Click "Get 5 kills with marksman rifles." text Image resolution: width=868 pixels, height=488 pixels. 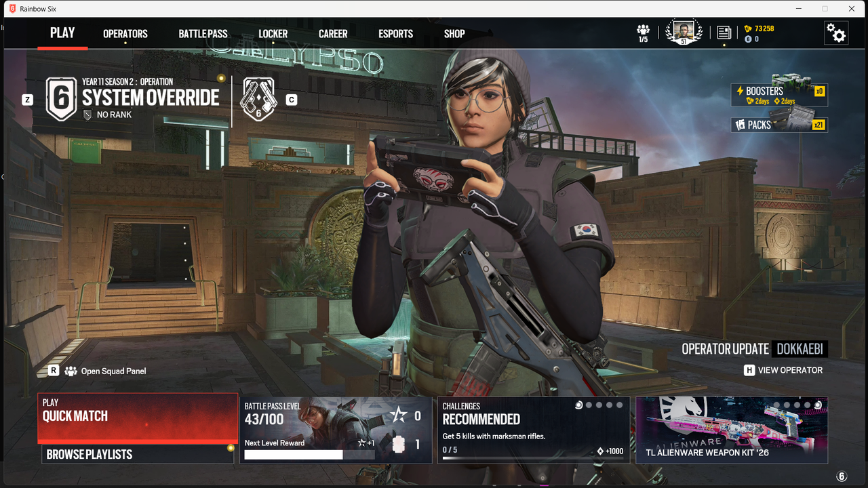[494, 436]
